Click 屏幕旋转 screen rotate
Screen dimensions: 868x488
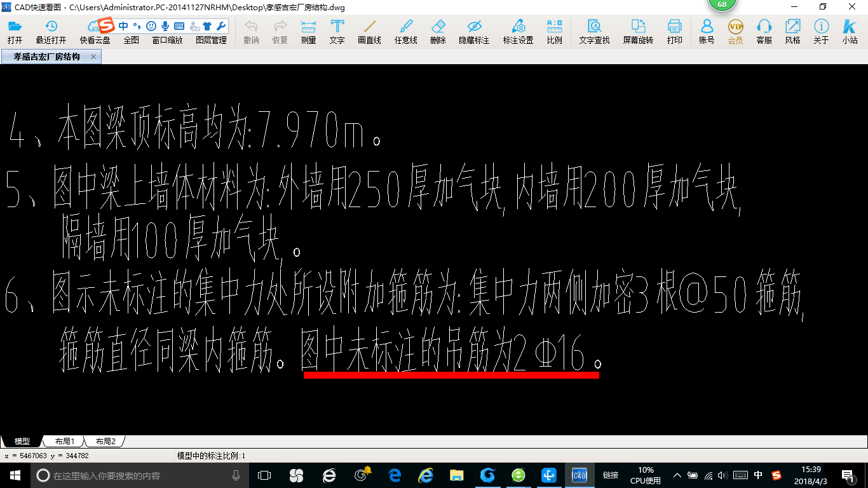[x=638, y=31]
